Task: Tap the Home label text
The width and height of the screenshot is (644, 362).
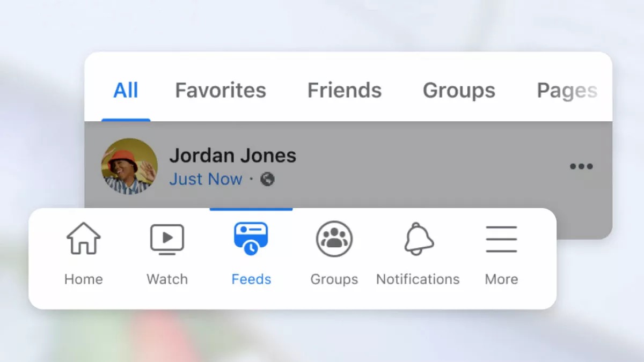Action: pos(83,279)
